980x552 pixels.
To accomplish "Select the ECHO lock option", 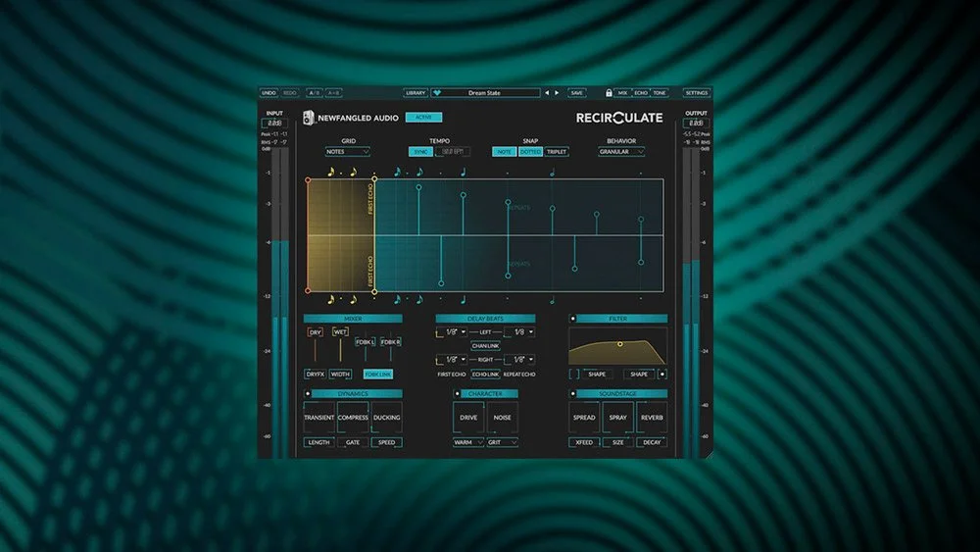I will click(x=641, y=92).
